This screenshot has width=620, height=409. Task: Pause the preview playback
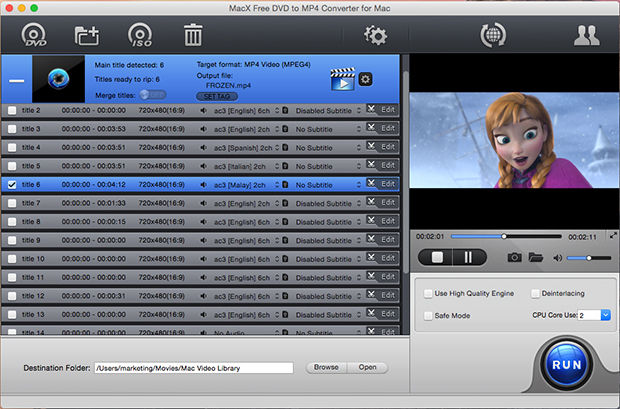click(x=469, y=258)
